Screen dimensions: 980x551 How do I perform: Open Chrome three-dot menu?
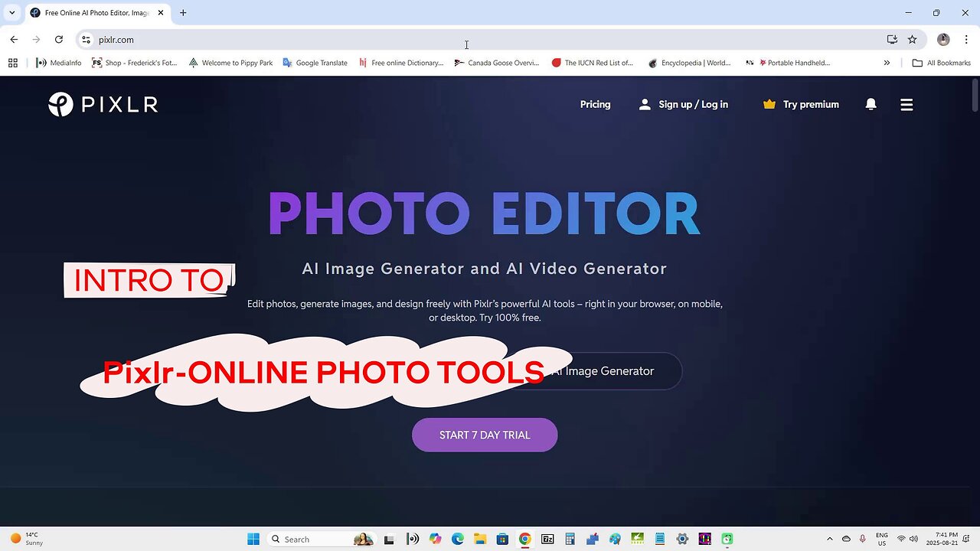coord(965,40)
